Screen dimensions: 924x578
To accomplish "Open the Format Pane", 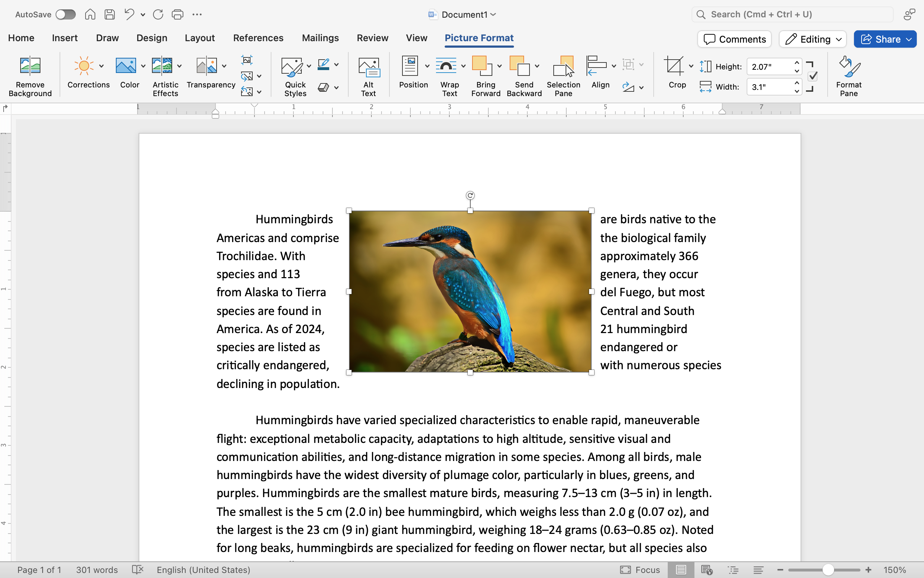I will [x=849, y=76].
